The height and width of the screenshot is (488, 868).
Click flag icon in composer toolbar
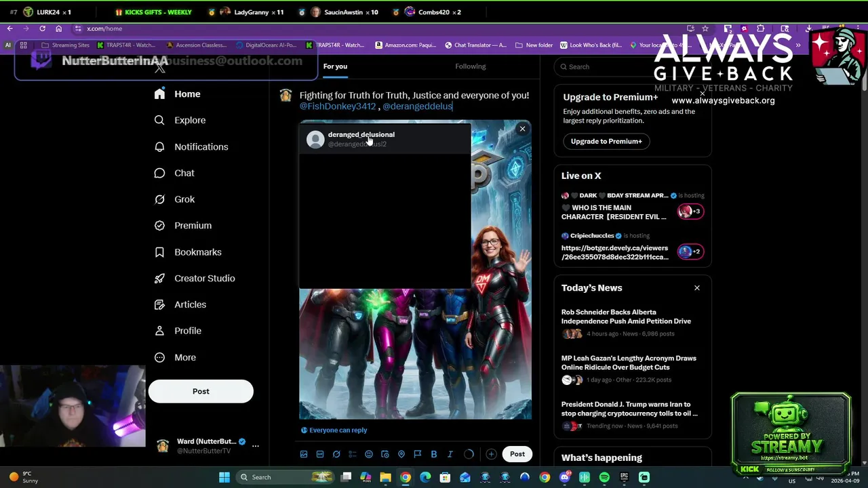click(418, 454)
